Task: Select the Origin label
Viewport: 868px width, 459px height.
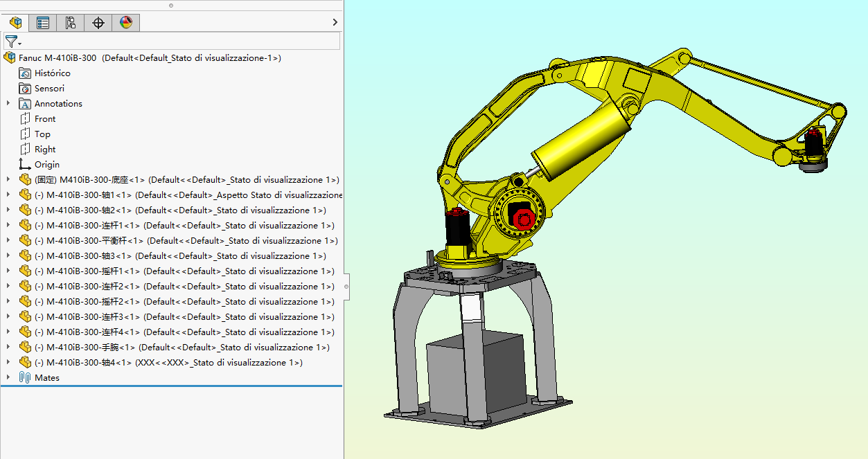Action: click(x=47, y=165)
